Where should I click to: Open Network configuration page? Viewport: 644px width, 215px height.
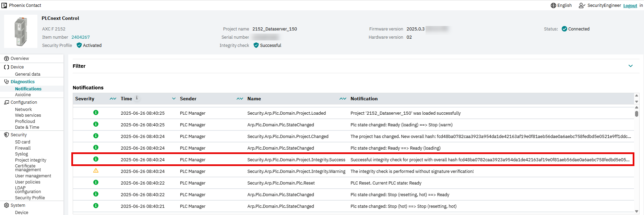click(23, 110)
